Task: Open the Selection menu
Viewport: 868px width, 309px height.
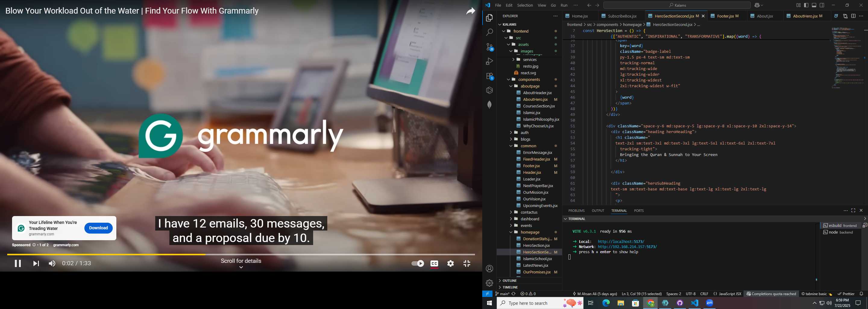Action: point(525,5)
